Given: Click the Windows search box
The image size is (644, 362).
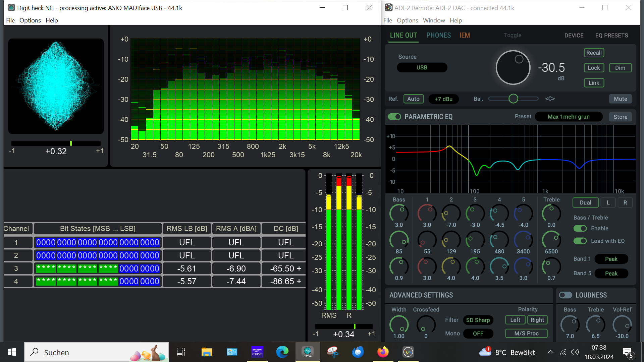Looking at the screenshot, I should point(97,352).
